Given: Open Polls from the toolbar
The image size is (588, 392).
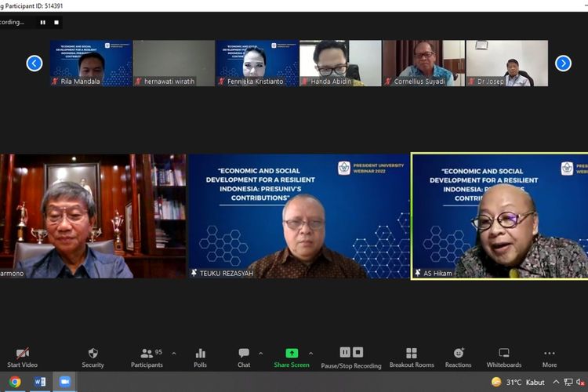Looking at the screenshot, I should click(200, 358).
